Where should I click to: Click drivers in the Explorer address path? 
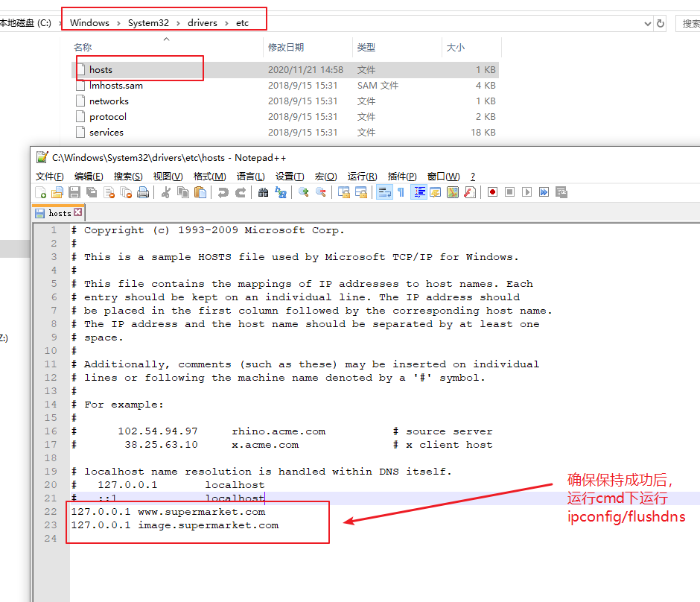point(203,23)
